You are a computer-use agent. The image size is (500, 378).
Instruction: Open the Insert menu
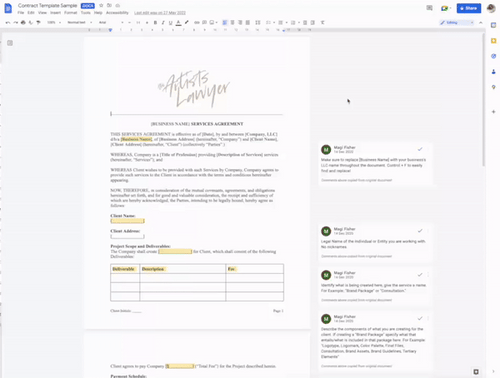(55, 13)
